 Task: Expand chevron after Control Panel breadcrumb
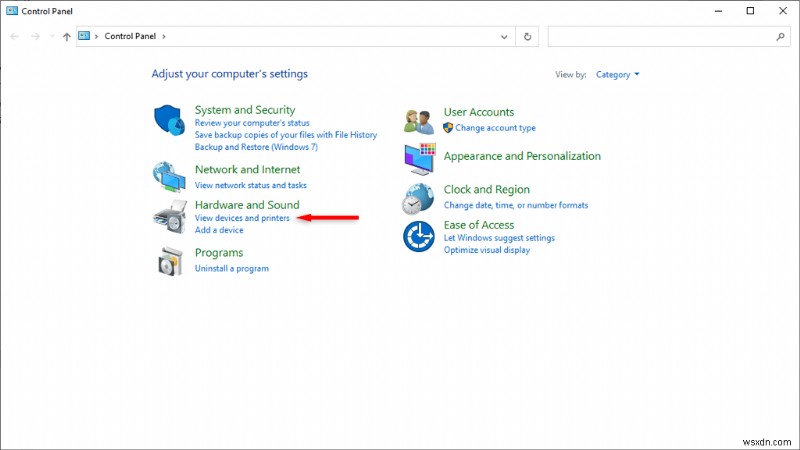(x=164, y=36)
